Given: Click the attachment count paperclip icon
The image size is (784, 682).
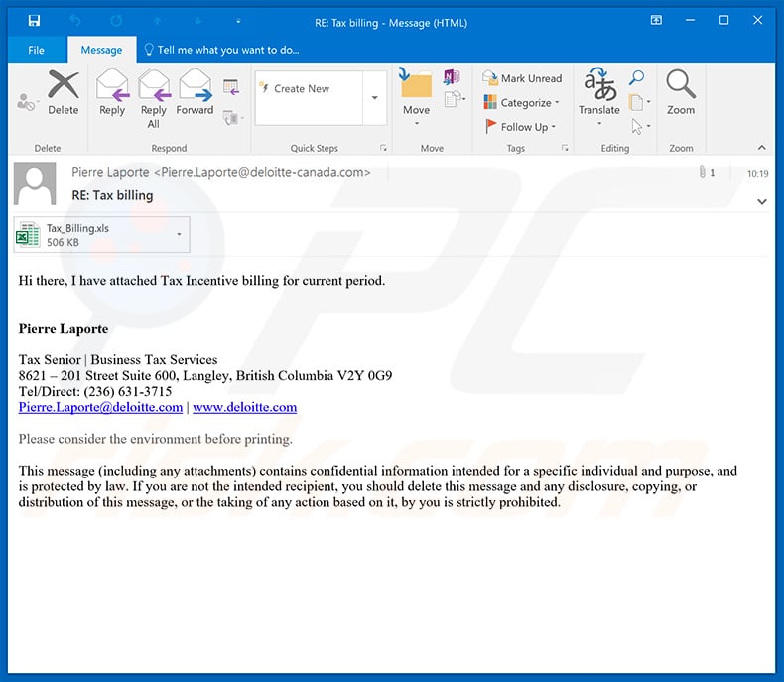Looking at the screenshot, I should pos(702,173).
